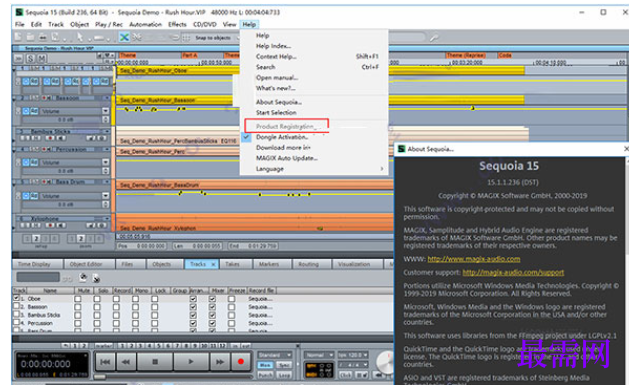The height and width of the screenshot is (385, 629).
Task: Click the scissors cut toolbar icon
Action: [x=137, y=37]
